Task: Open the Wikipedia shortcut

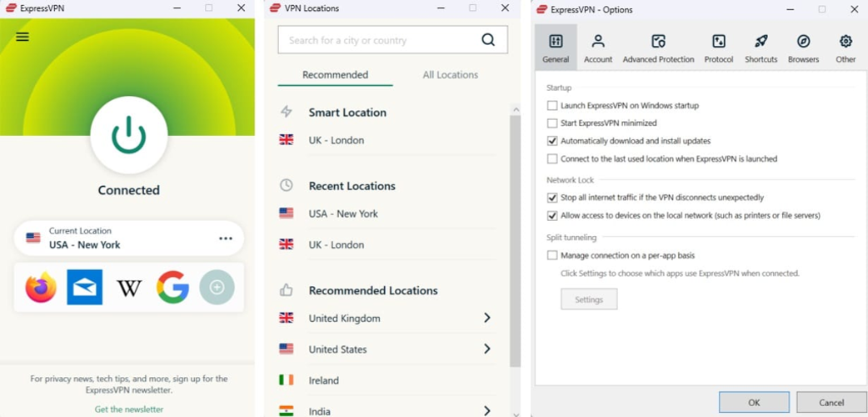Action: coord(129,288)
